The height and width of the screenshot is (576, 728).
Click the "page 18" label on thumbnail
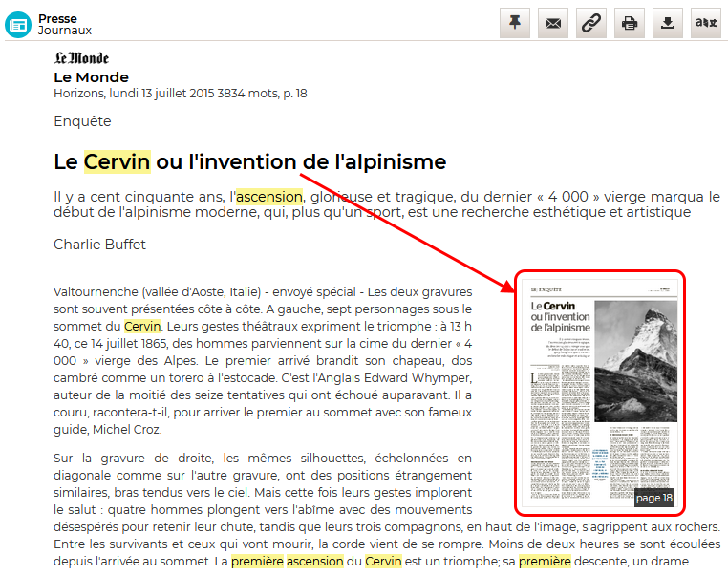pos(653,498)
